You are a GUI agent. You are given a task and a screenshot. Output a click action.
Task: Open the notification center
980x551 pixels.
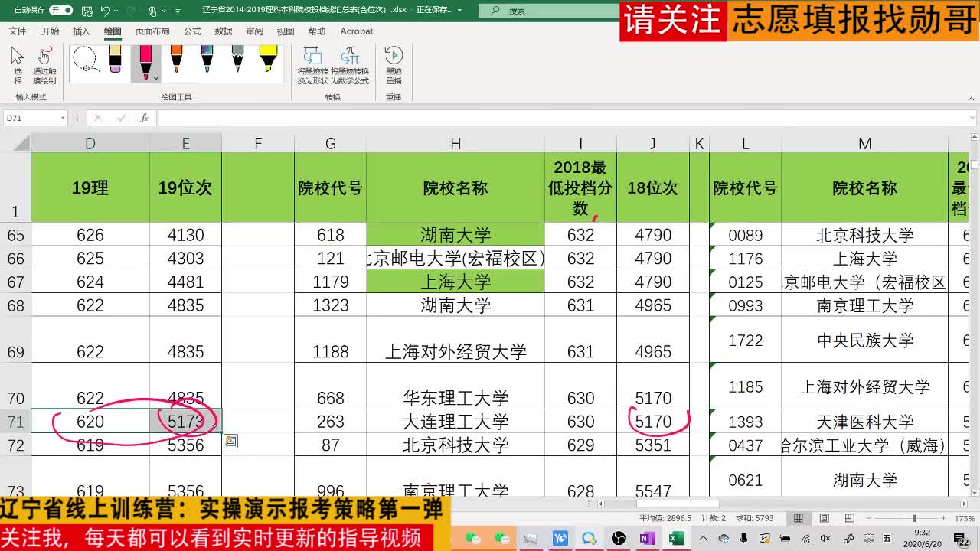point(962,539)
